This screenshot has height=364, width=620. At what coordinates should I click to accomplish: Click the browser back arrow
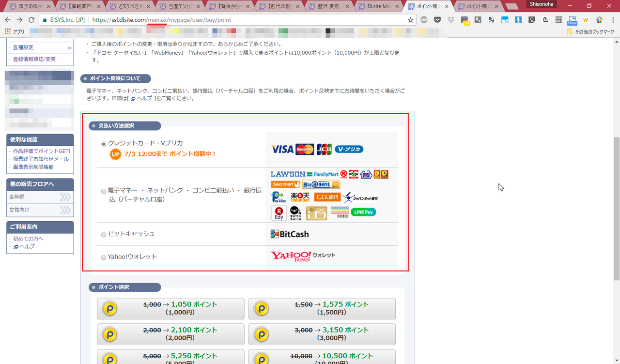point(7,20)
